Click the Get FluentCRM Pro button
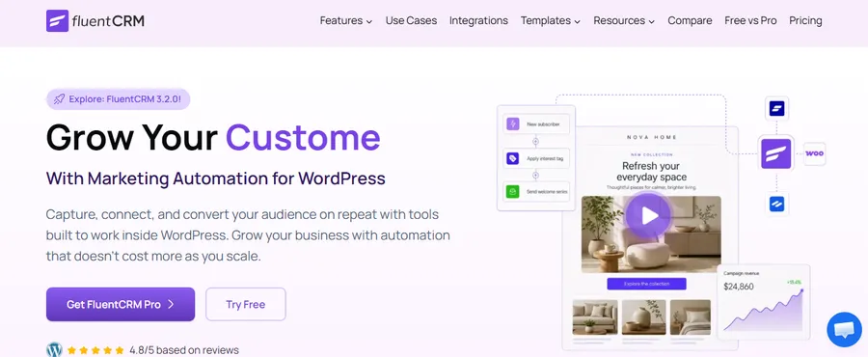868x357 pixels. click(x=121, y=305)
